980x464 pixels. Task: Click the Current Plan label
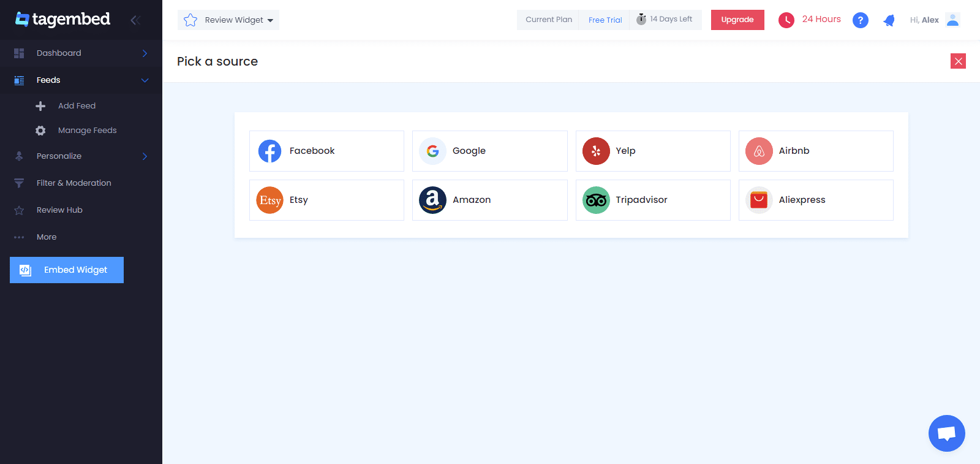(x=549, y=20)
